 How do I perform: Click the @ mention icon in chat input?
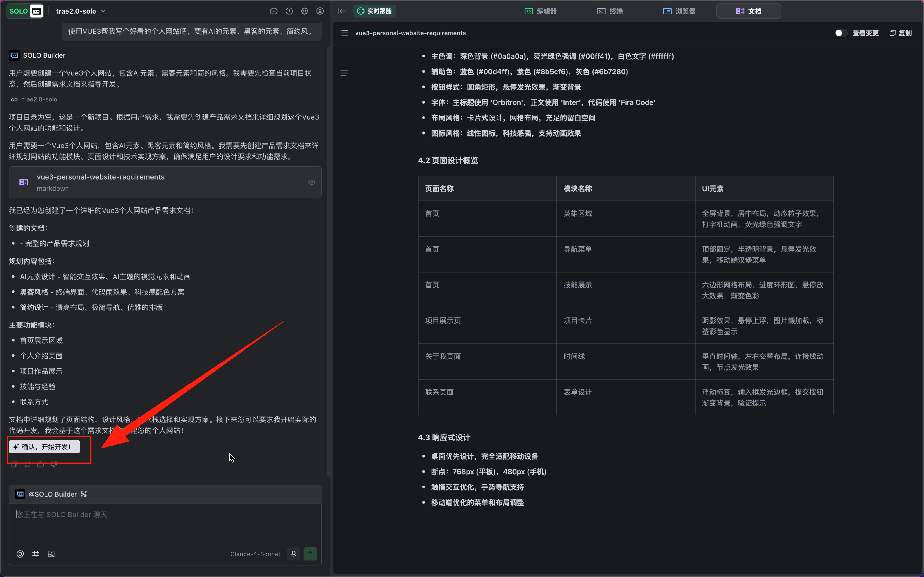click(x=20, y=554)
